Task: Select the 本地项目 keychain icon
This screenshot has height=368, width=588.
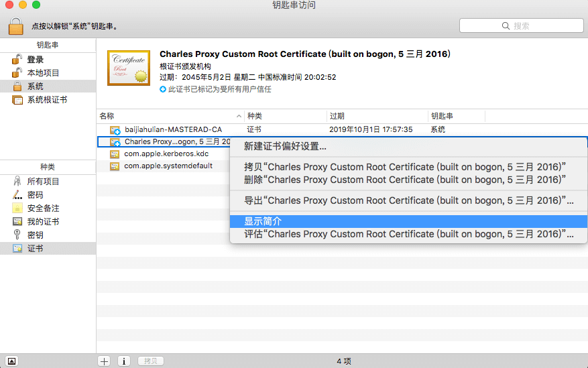Action: tap(17, 72)
